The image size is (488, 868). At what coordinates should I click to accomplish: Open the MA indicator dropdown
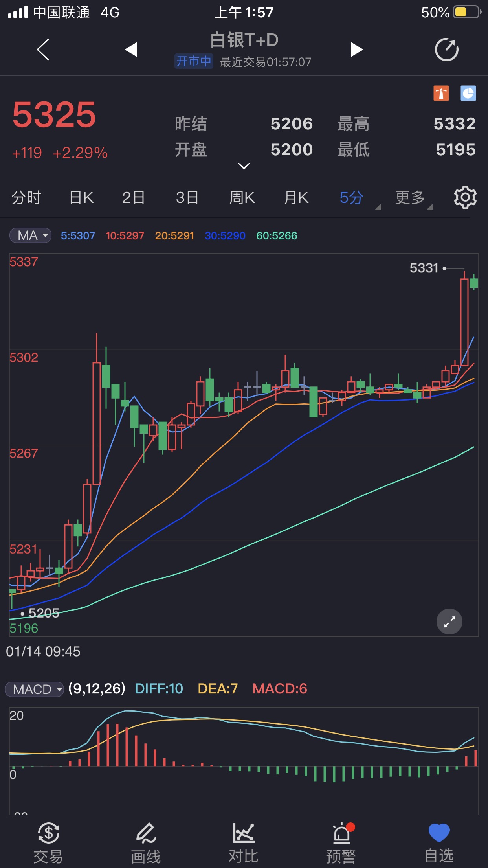pyautogui.click(x=31, y=235)
